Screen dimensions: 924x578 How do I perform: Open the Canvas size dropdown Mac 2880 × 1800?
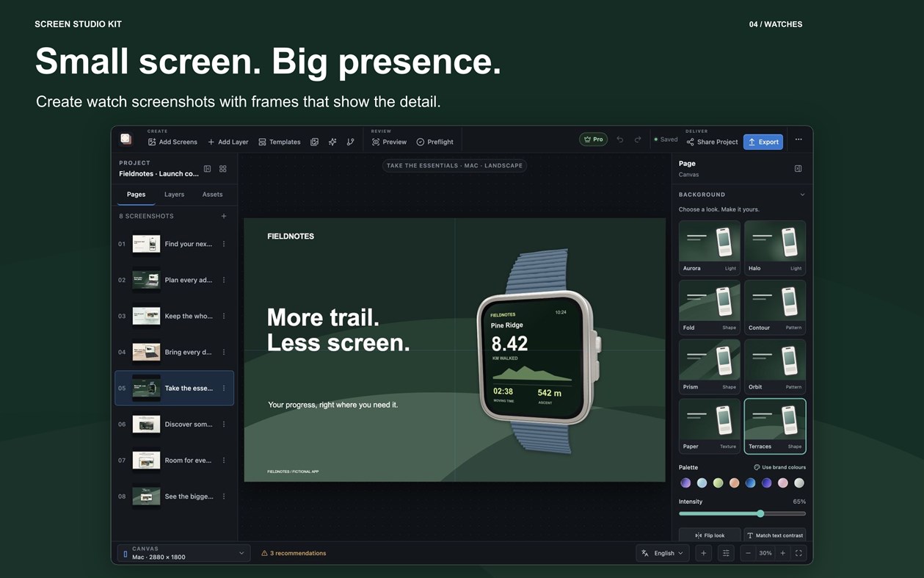click(183, 553)
